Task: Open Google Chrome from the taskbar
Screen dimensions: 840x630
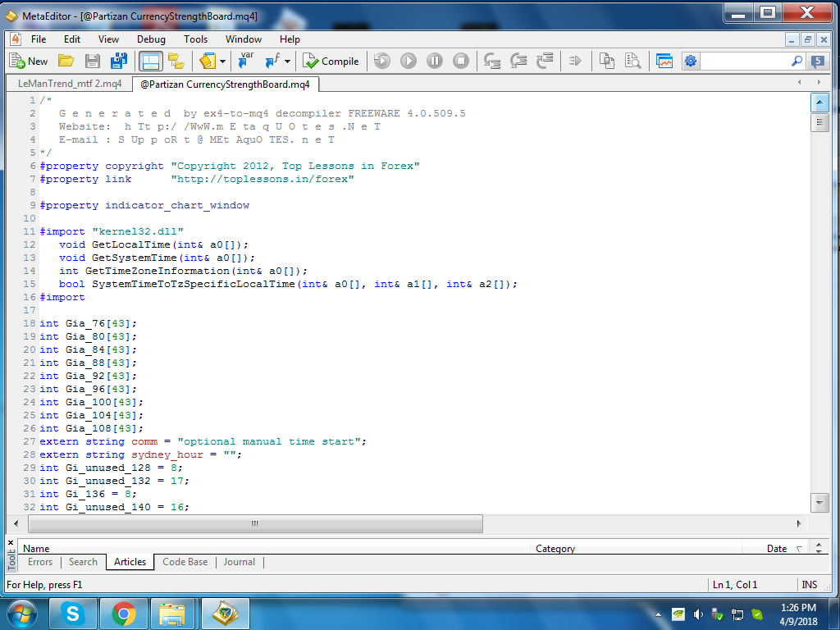Action: tap(124, 614)
